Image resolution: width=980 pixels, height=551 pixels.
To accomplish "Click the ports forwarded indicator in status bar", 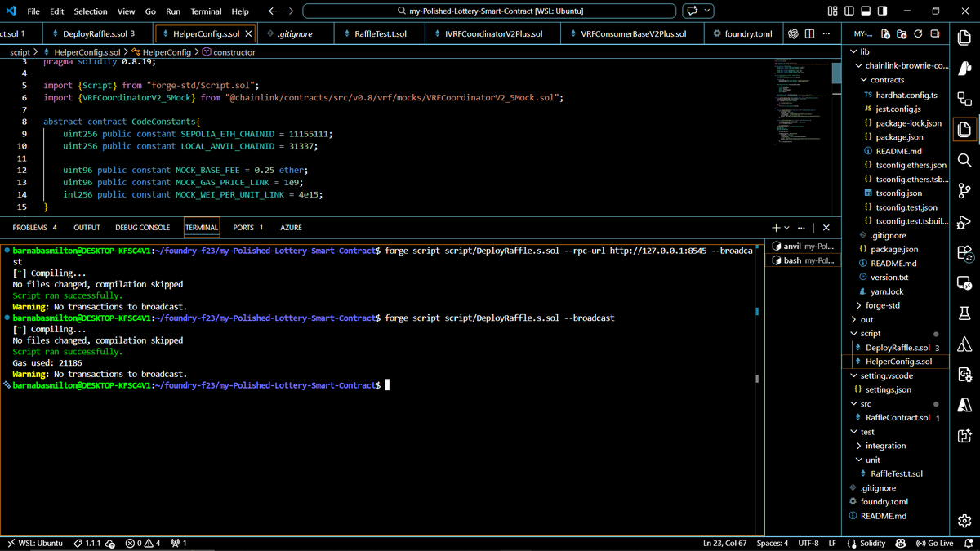I will [179, 544].
